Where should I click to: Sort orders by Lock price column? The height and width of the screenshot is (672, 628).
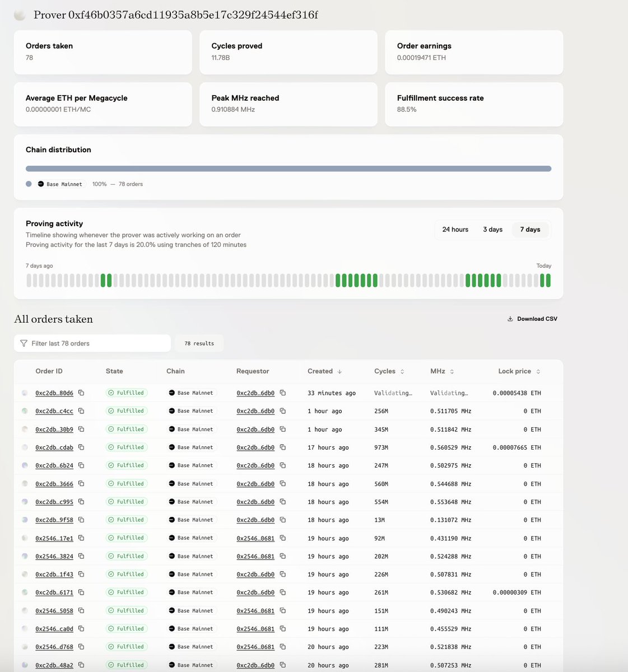pos(538,371)
